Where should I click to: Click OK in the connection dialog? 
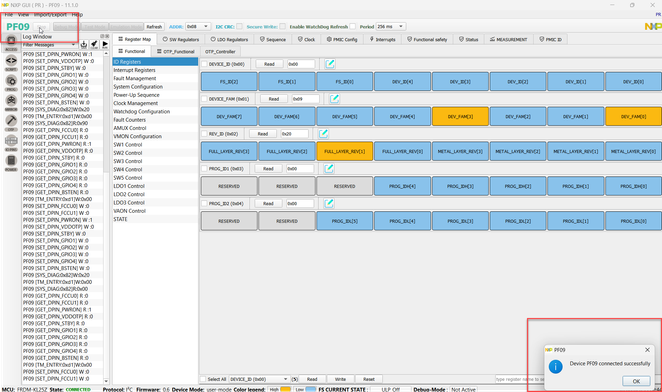point(636,381)
